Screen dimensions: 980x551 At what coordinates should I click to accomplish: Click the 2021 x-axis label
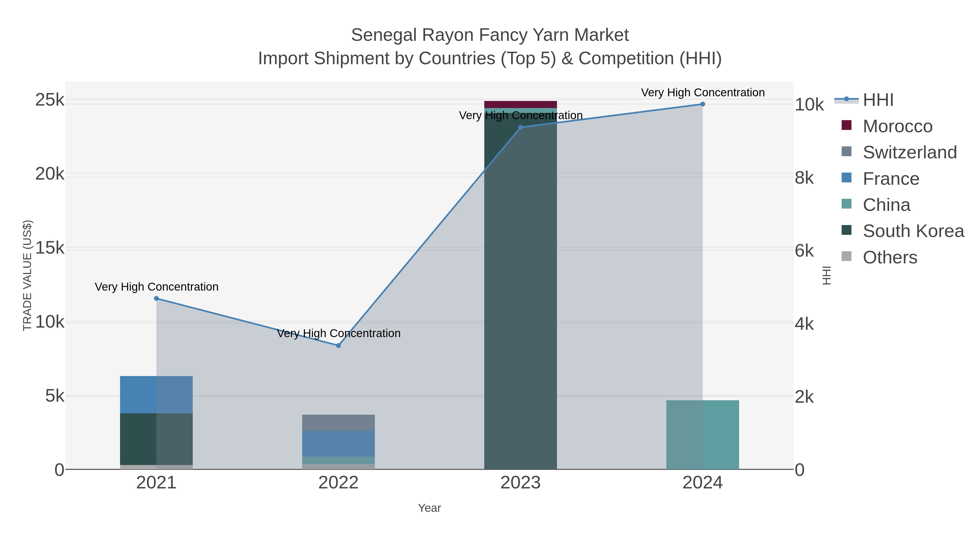tap(156, 483)
